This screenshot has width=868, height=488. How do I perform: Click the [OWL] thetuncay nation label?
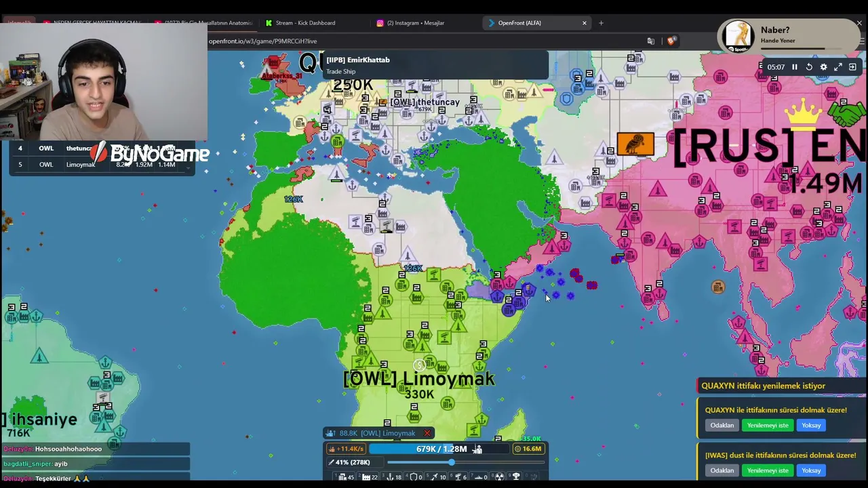[425, 102]
